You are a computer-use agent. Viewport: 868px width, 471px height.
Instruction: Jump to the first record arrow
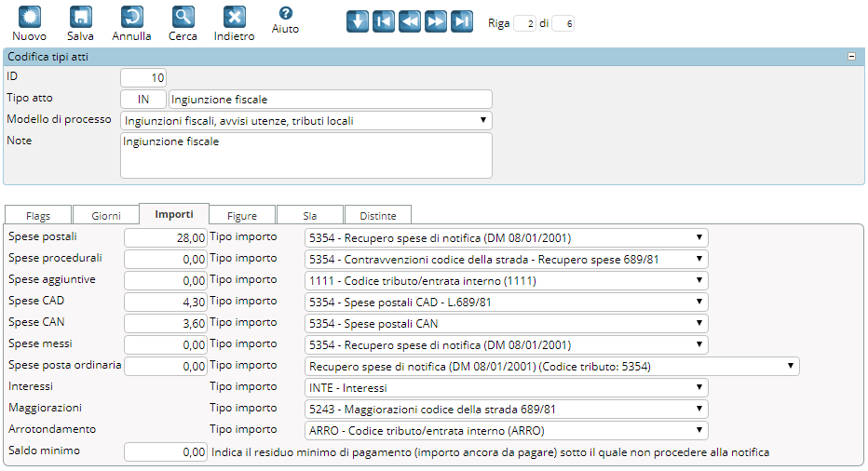[383, 22]
